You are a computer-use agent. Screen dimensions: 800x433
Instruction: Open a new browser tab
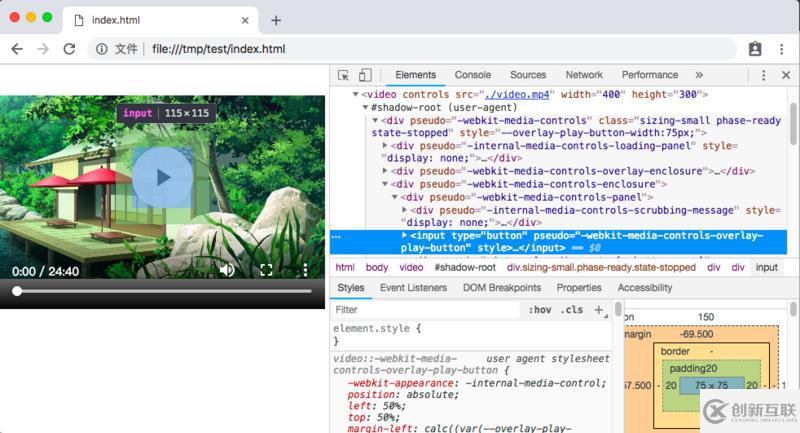[x=276, y=20]
